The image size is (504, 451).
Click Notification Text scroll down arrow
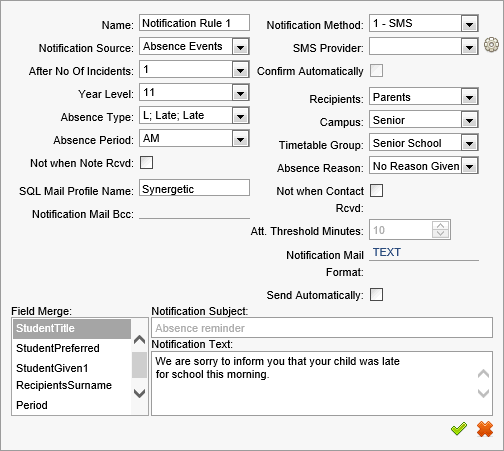[x=483, y=393]
